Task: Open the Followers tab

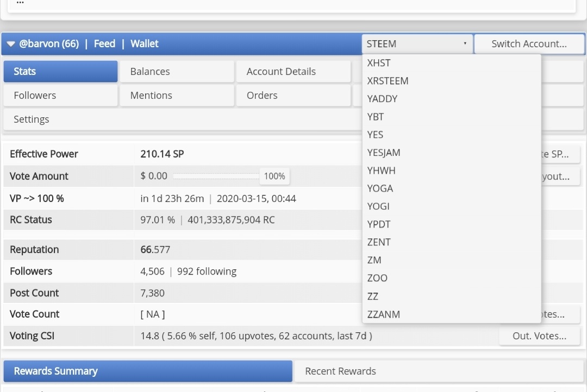Action: click(x=61, y=96)
